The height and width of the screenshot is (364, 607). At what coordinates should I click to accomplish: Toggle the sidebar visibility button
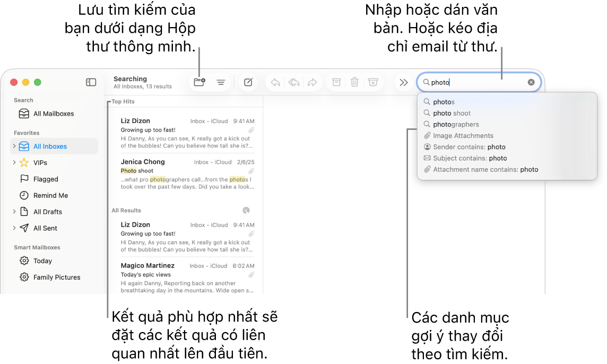click(x=91, y=82)
